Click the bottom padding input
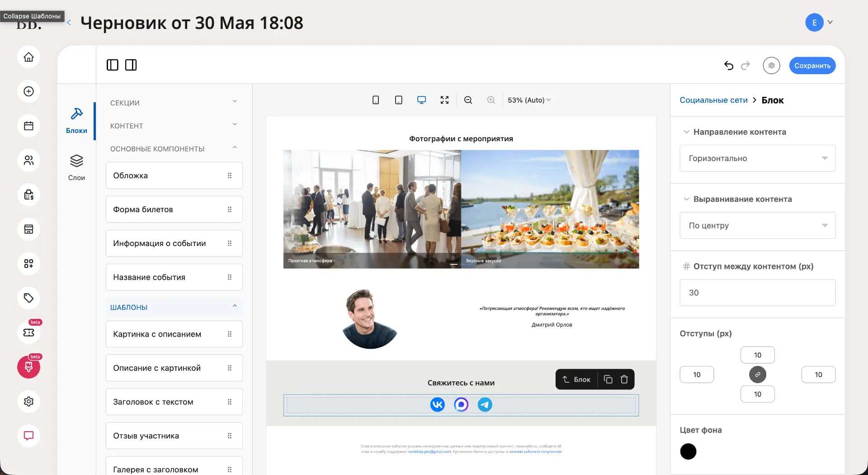Viewport: 868px width, 475px height. click(758, 394)
